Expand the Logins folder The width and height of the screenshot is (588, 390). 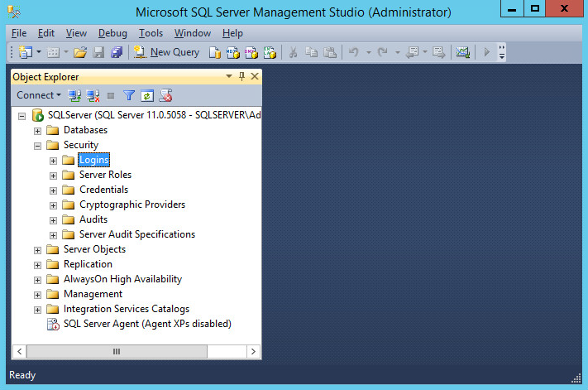(53, 161)
